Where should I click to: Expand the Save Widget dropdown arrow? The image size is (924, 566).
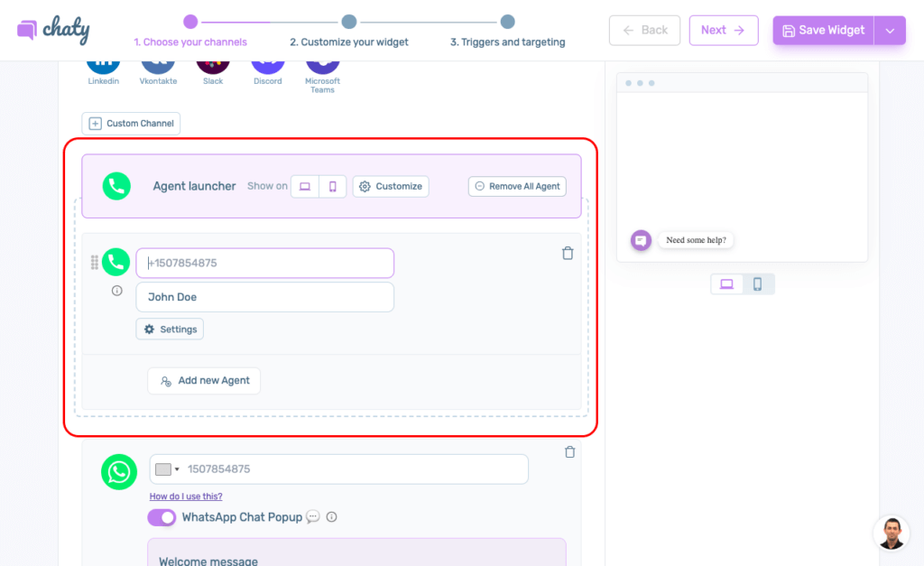pos(890,31)
